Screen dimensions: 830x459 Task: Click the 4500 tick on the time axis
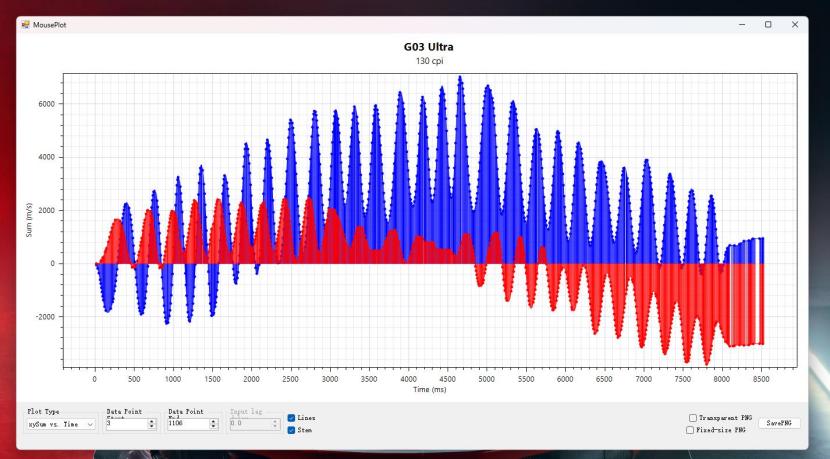[x=447, y=379]
